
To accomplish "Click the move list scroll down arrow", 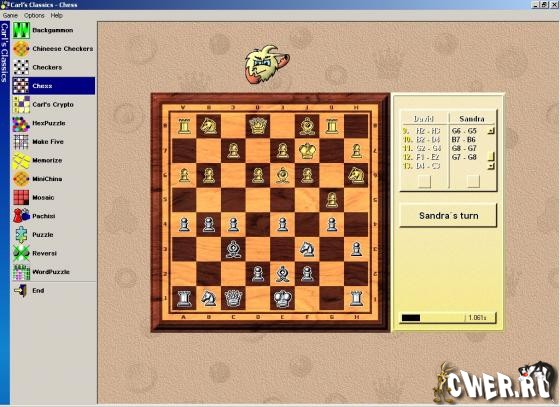I will tap(491, 166).
